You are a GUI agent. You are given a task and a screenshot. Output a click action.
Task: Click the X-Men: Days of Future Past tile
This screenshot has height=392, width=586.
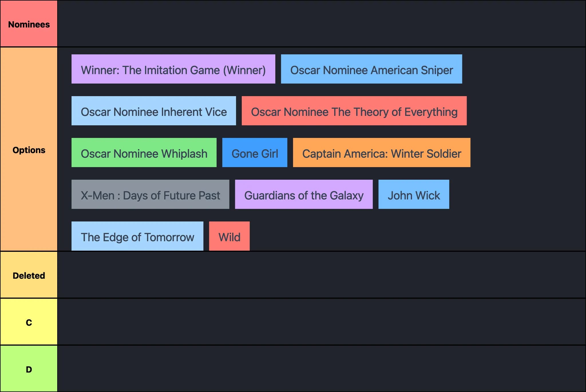point(151,195)
